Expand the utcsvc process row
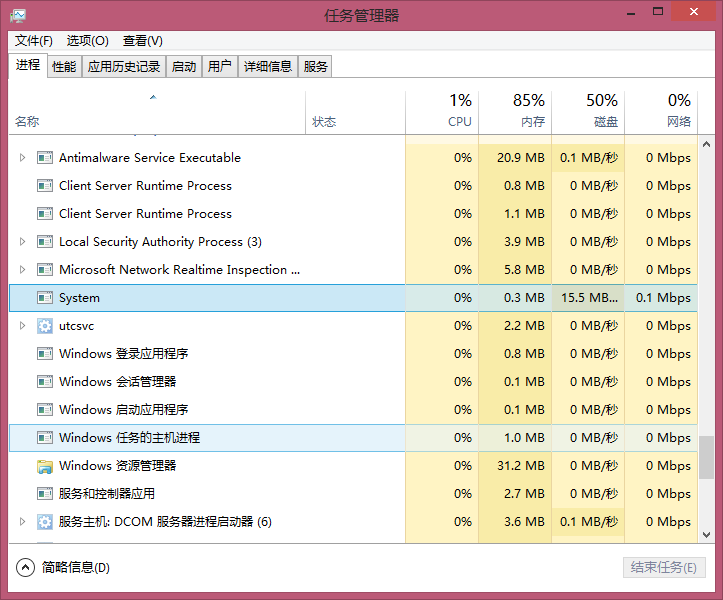The width and height of the screenshot is (723, 600). click(x=22, y=326)
